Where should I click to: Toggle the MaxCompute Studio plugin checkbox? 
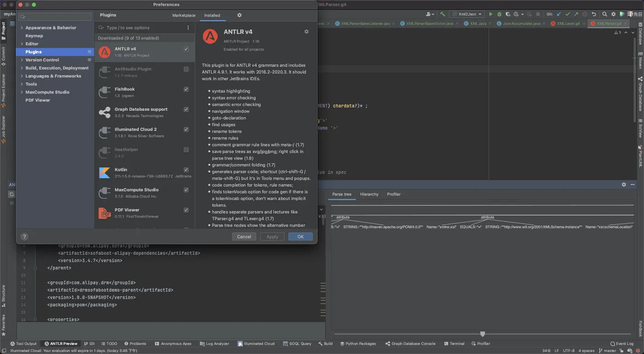[x=186, y=190]
